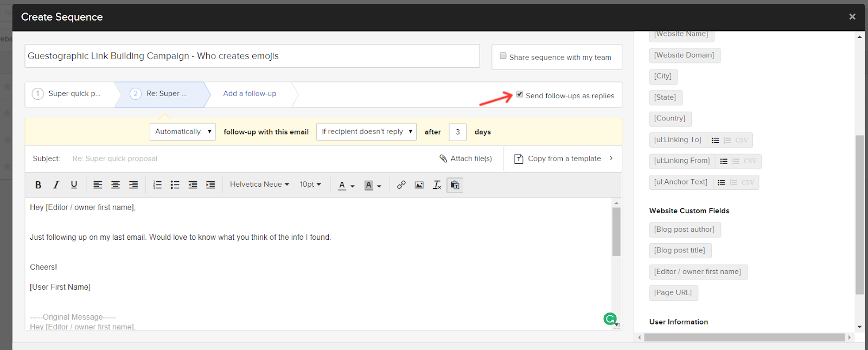Insert the [Blog post author] merge field
Viewport: 868px width, 350px height.
(x=684, y=230)
